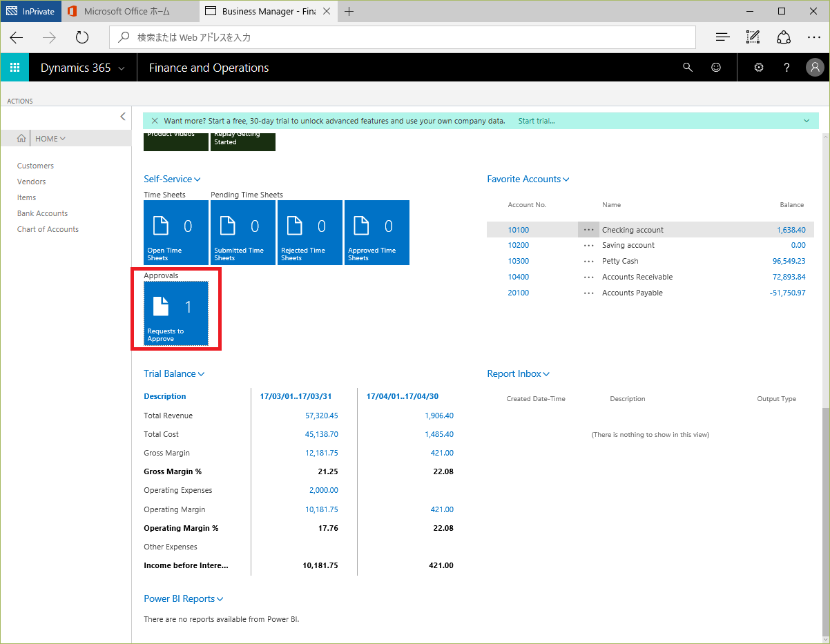Go to Customers in the sidebar

point(35,166)
